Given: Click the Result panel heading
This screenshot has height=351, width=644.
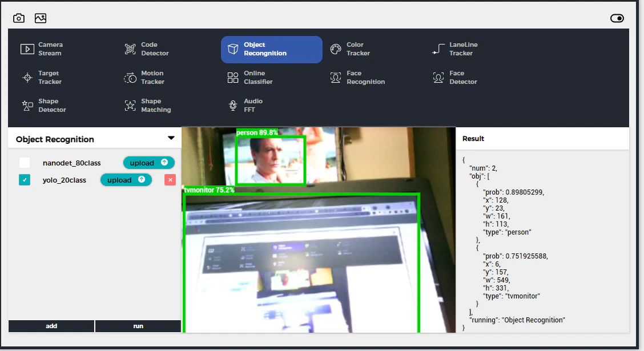Looking at the screenshot, I should pyautogui.click(x=473, y=139).
